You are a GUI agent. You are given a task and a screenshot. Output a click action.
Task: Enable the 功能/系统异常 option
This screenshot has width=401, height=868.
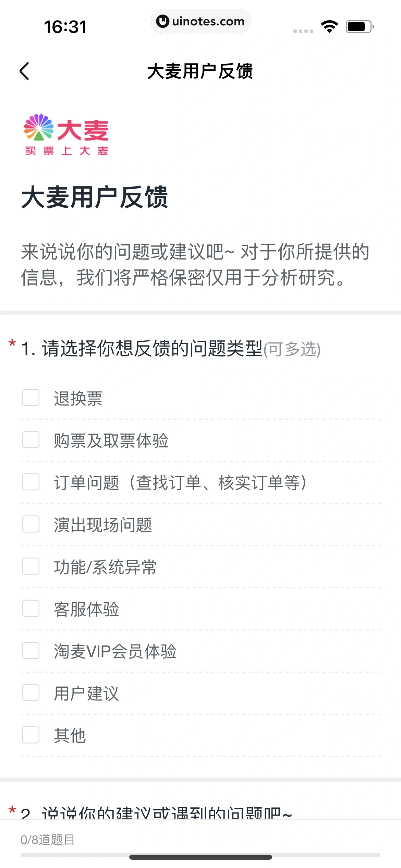tap(31, 566)
